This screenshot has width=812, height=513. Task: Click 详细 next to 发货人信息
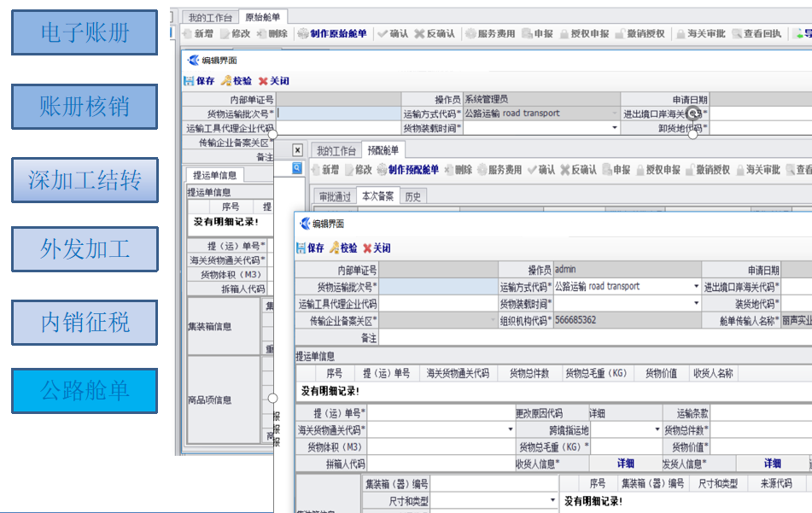(772, 463)
